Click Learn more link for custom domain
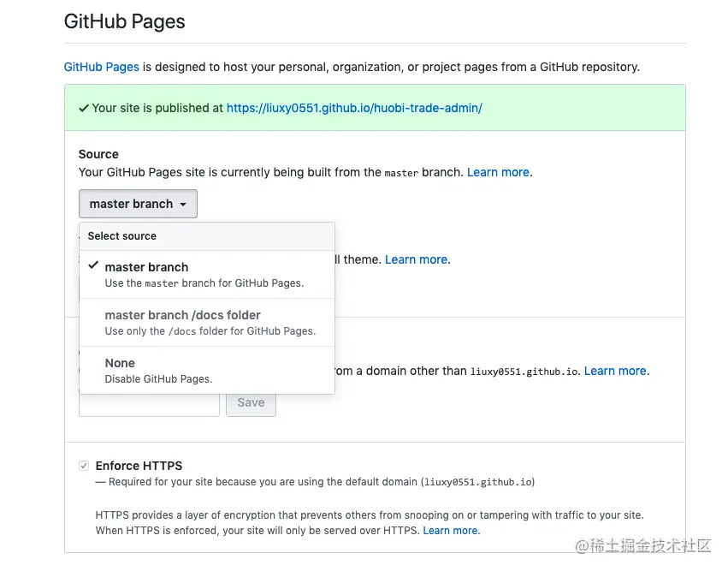 (615, 371)
